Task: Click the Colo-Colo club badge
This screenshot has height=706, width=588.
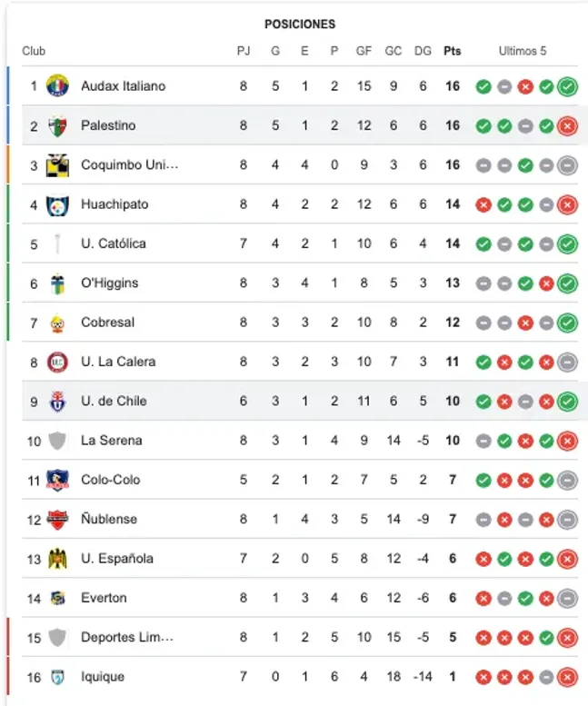Action: (x=57, y=480)
